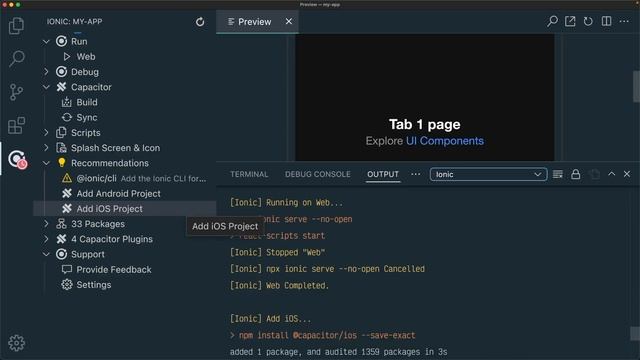Image resolution: width=640 pixels, height=360 pixels.
Task: Open additional panel views ellipsis
Action: click(416, 174)
